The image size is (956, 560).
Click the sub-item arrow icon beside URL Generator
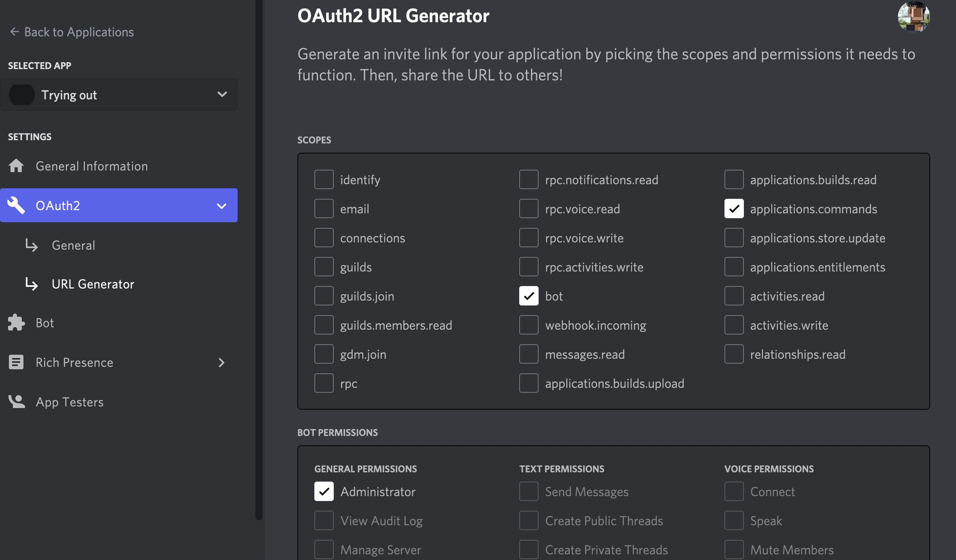pyautogui.click(x=32, y=284)
